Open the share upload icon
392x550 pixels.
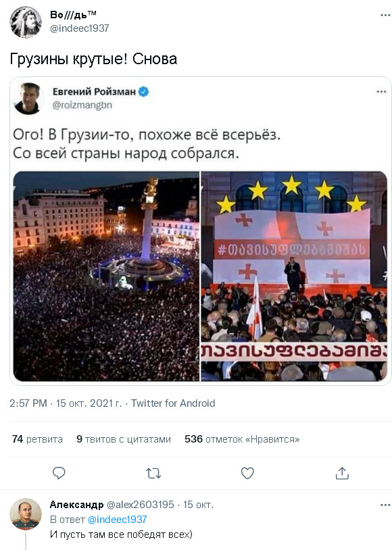(342, 473)
